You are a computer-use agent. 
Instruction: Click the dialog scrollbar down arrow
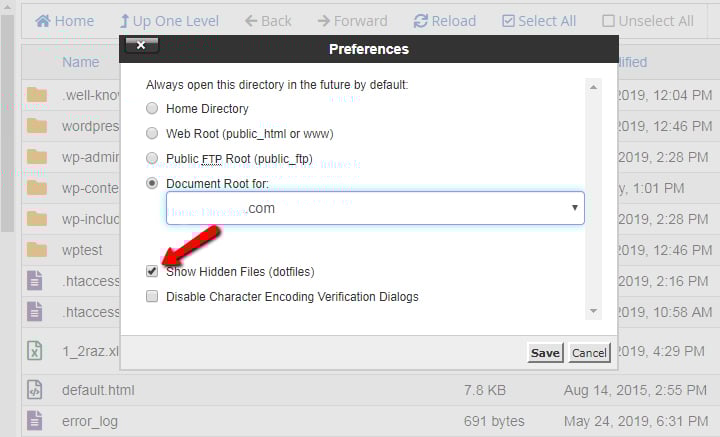click(x=593, y=311)
